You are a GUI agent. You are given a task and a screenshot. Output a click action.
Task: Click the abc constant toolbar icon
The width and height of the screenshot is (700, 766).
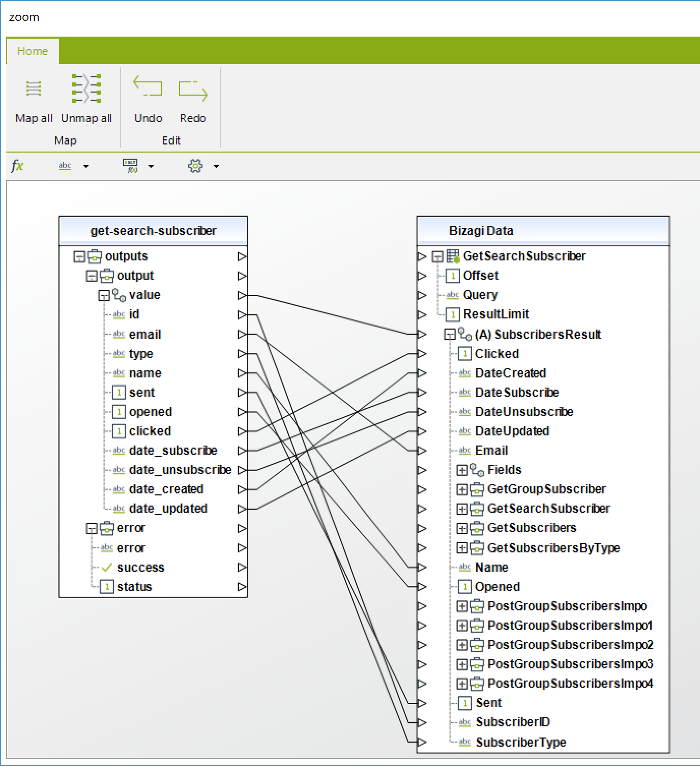65,166
